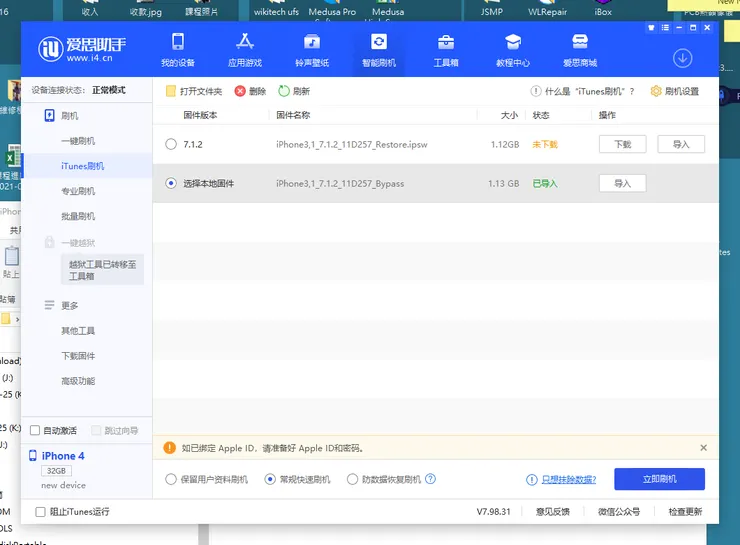Click the orange warning icon in banner
Viewport: 740px width, 545px height.
click(x=169, y=448)
